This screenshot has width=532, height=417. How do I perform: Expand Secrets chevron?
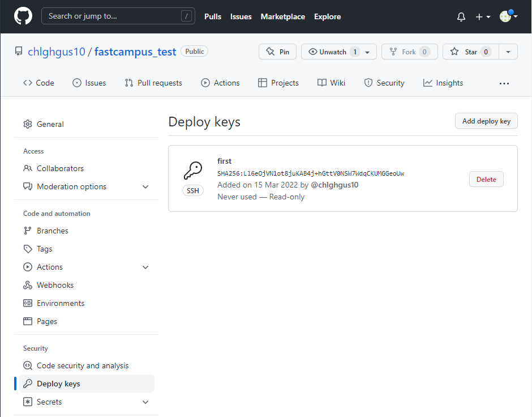tap(145, 402)
